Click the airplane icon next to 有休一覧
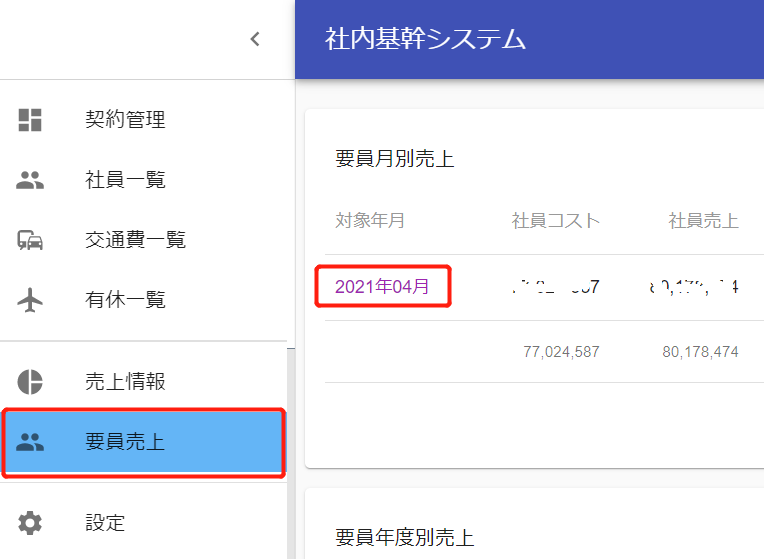 click(x=31, y=300)
